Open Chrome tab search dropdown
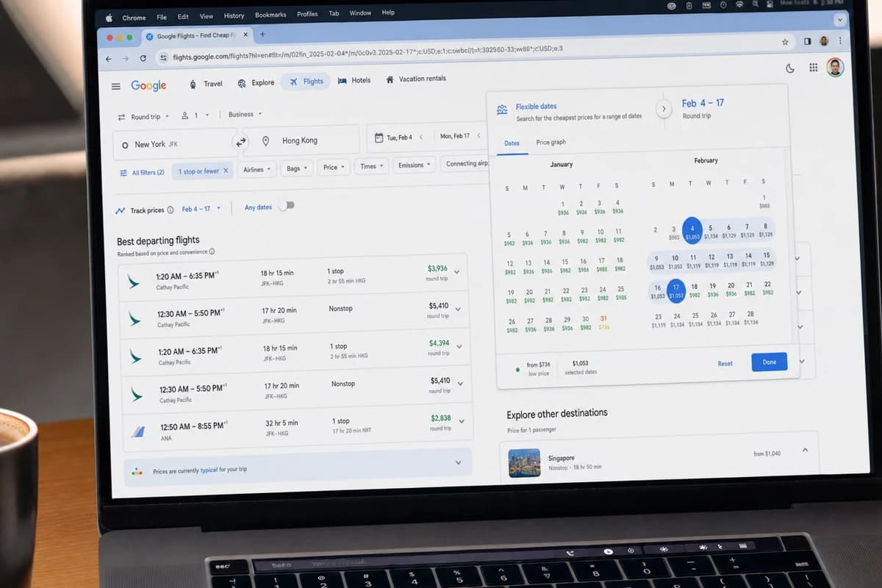 tap(841, 21)
